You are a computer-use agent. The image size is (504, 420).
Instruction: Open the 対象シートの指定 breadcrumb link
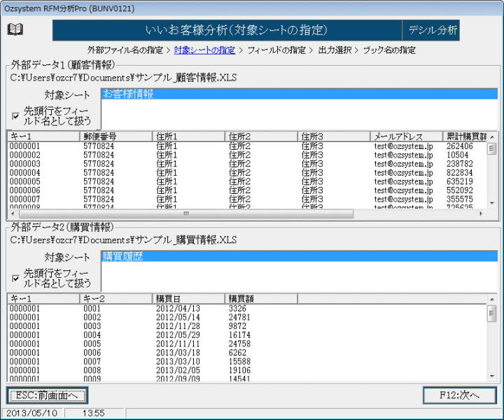204,50
